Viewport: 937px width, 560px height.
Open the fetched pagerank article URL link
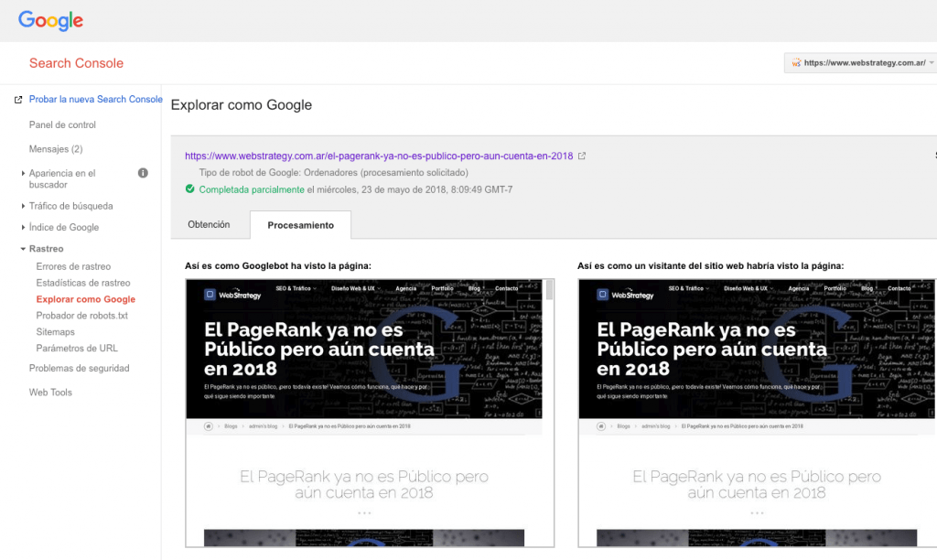379,156
